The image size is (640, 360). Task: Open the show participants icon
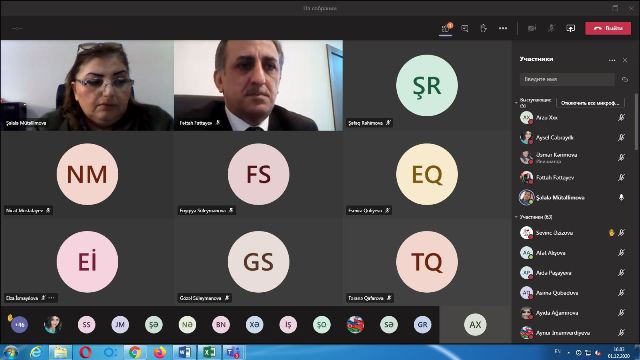(446, 28)
